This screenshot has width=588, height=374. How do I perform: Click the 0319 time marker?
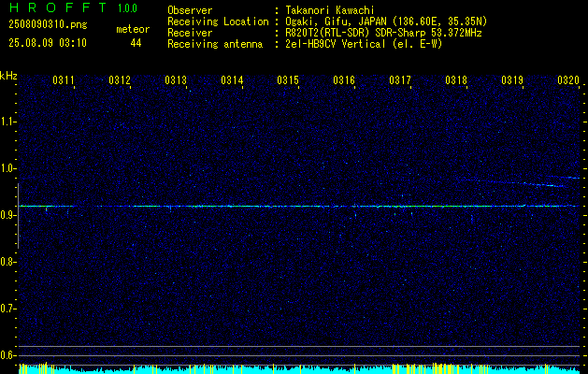pyautogui.click(x=512, y=79)
